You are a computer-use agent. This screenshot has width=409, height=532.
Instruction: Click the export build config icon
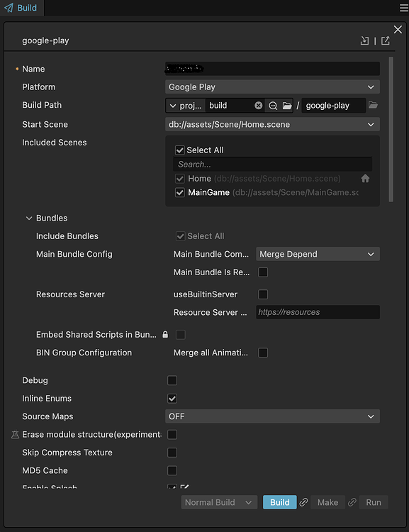[386, 40]
